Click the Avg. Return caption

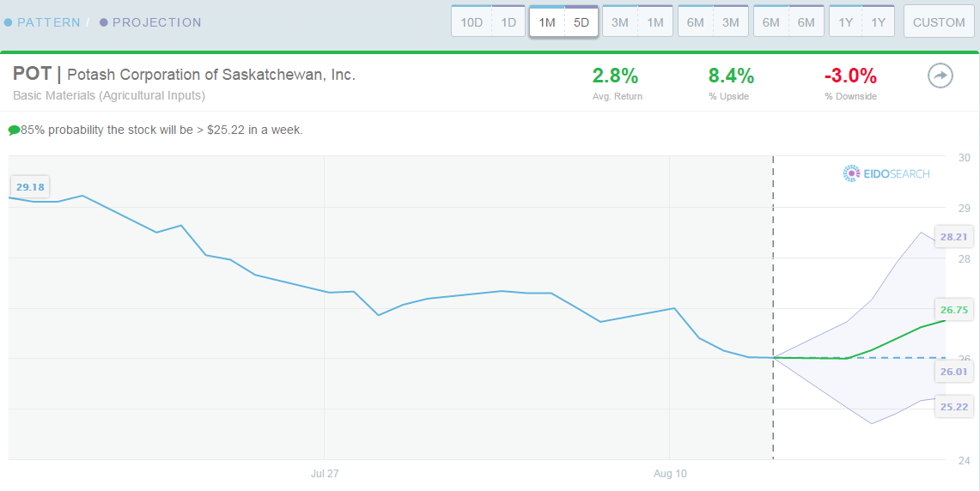coord(617,96)
